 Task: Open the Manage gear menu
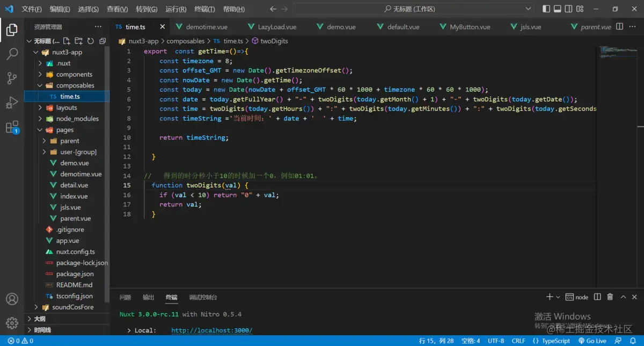[12, 323]
